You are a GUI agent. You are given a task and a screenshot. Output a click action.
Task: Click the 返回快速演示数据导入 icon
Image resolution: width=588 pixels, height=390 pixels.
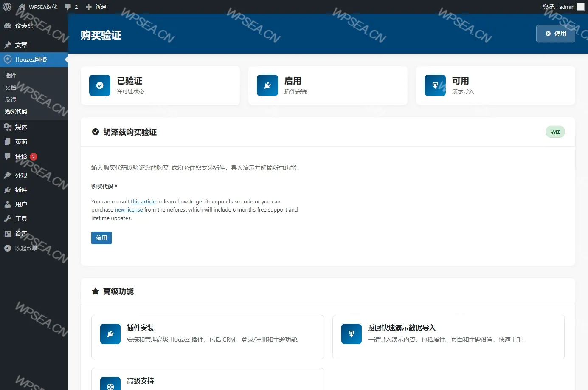[352, 334]
